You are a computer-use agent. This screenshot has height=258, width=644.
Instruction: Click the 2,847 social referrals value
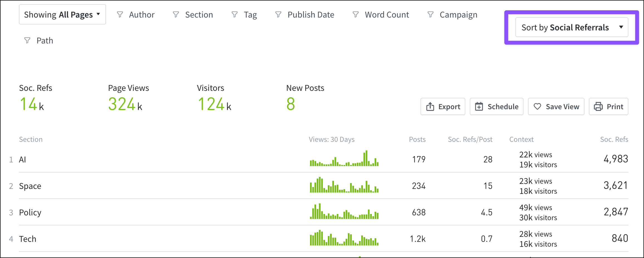pyautogui.click(x=616, y=212)
